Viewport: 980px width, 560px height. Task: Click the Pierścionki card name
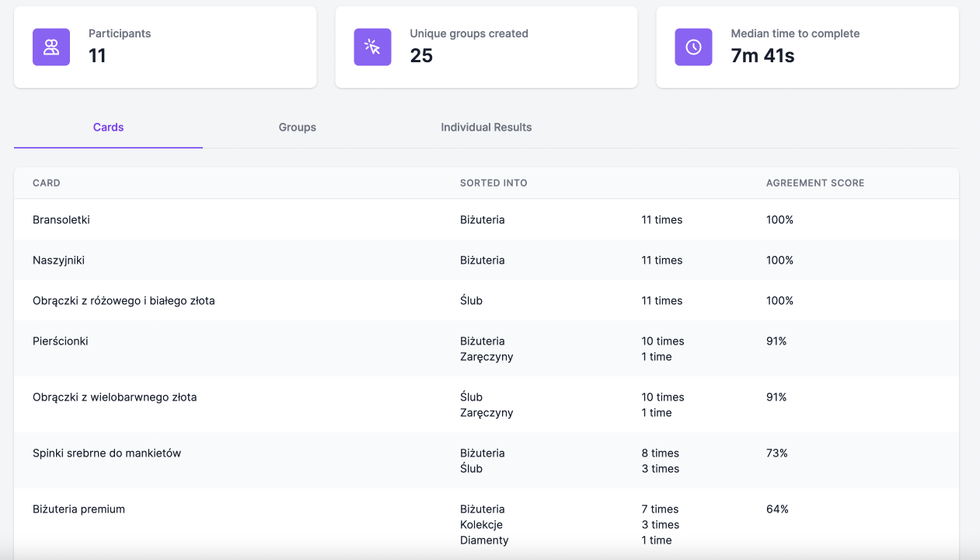(x=61, y=341)
